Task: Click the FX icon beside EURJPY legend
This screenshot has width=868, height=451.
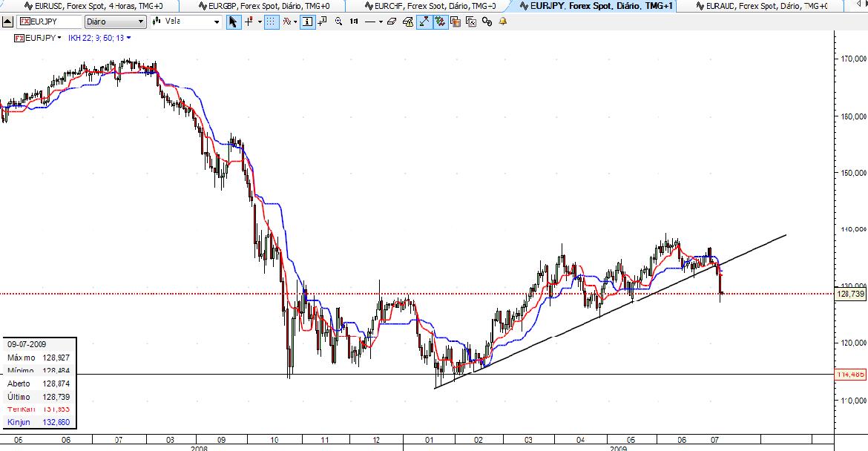Action: (x=19, y=38)
